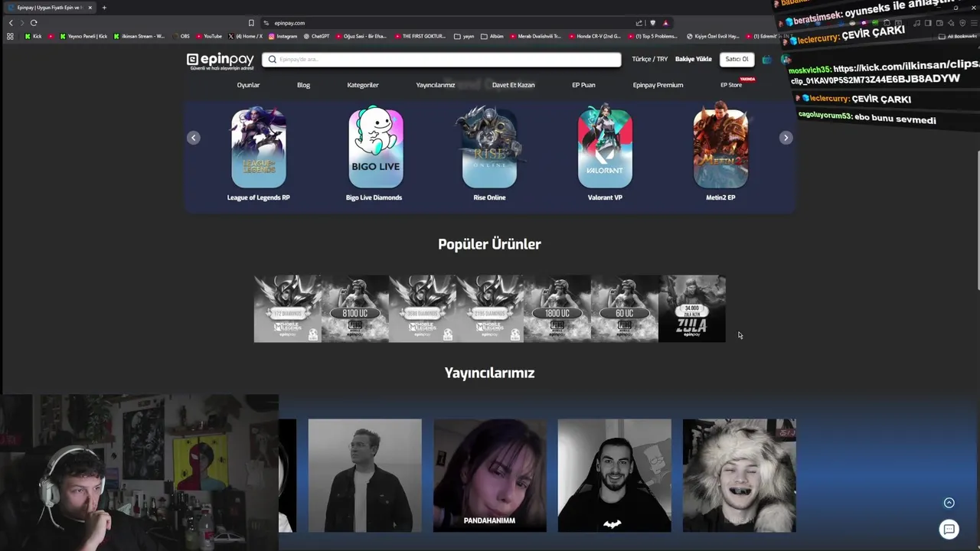Open the Metin2 EP card
The height and width of the screenshot is (551, 980).
pyautogui.click(x=720, y=153)
